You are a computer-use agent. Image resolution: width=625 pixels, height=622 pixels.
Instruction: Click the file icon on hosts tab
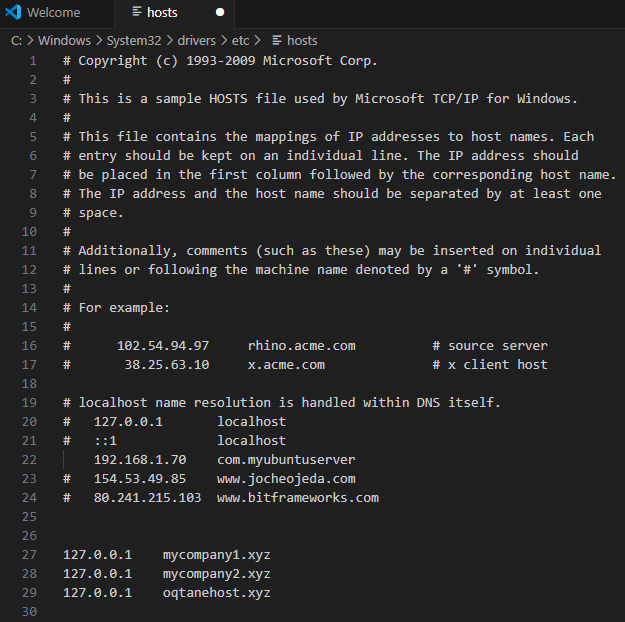pos(134,13)
